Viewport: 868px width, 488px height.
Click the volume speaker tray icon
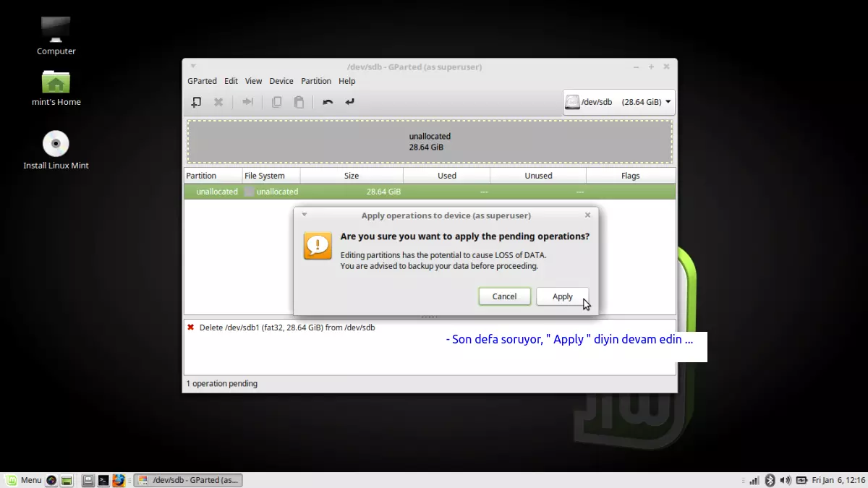point(786,480)
